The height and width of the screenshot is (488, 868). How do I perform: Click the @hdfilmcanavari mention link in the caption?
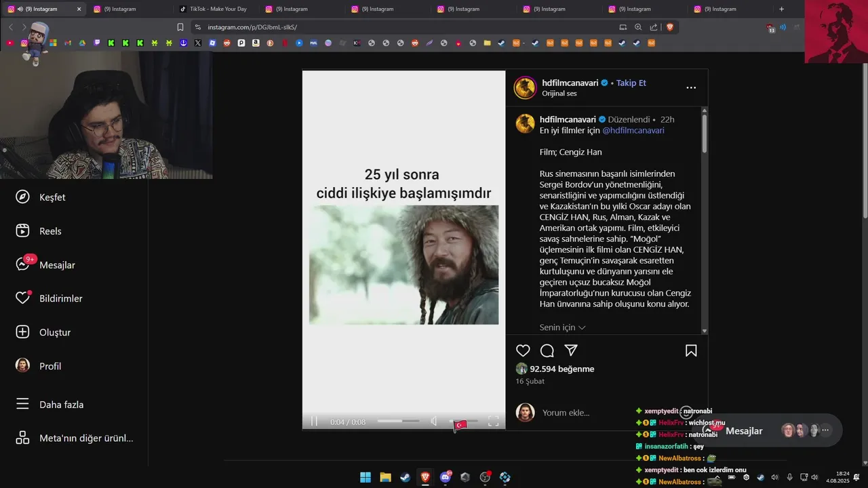coord(633,130)
